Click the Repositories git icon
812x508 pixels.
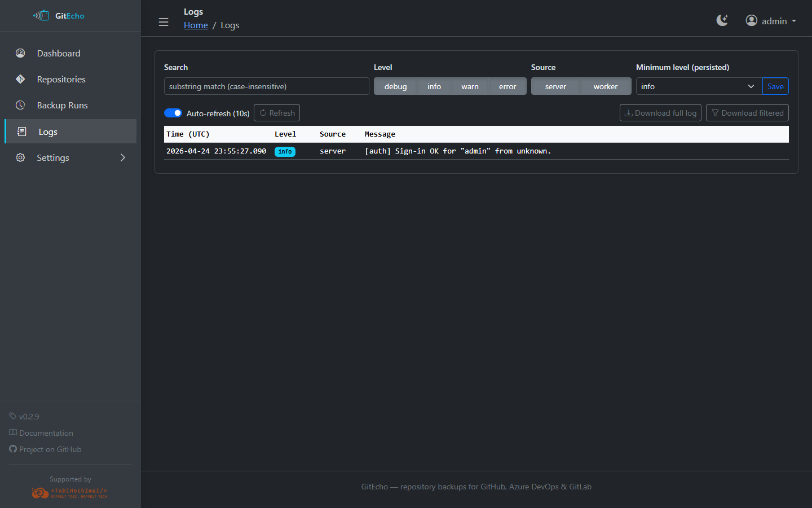[20, 79]
